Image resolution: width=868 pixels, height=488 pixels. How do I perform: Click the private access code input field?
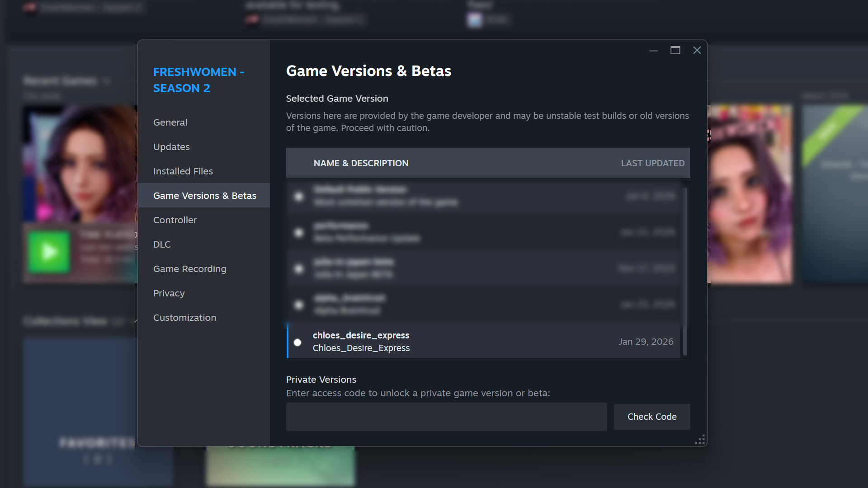(x=446, y=417)
